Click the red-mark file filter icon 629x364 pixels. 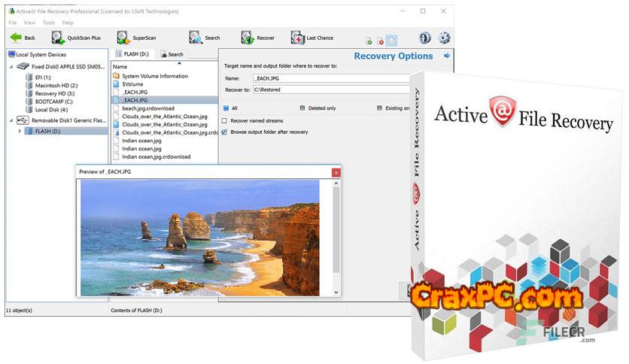[x=380, y=41]
